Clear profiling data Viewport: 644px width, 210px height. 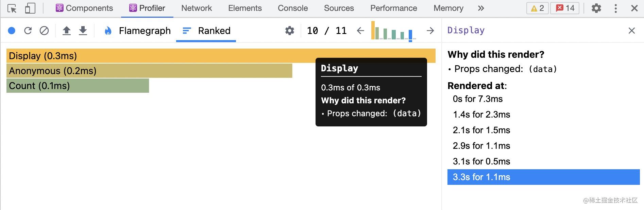44,31
